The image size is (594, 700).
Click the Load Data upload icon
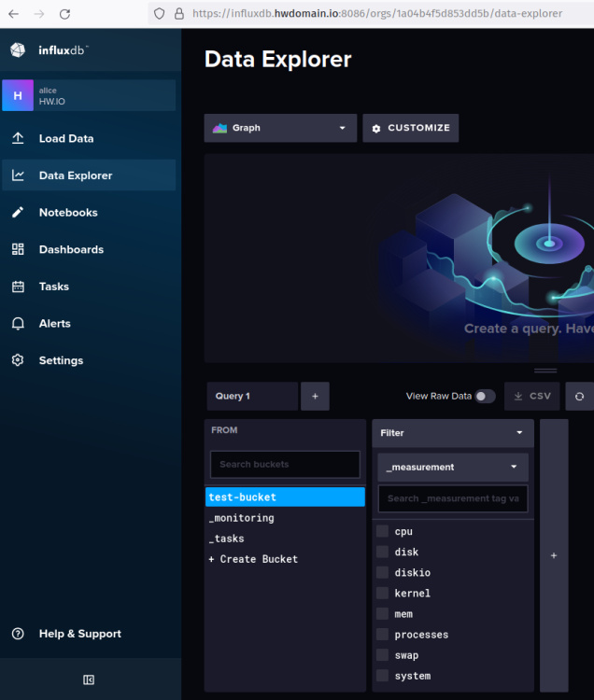18,138
